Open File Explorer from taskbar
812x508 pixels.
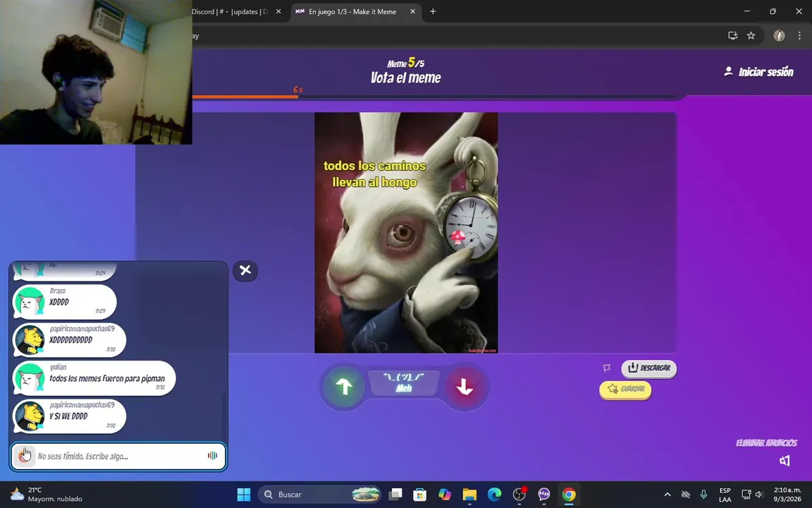(x=469, y=495)
